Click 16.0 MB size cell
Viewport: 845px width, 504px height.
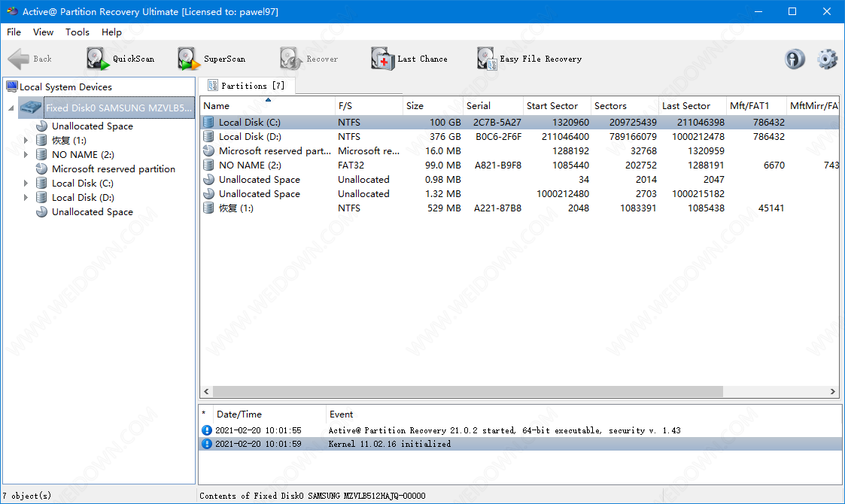[x=443, y=151]
